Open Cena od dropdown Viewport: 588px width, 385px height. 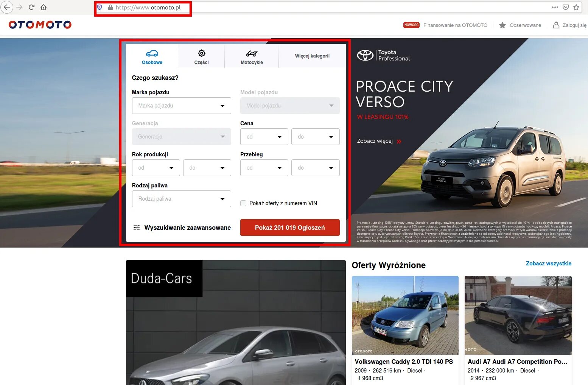tap(264, 137)
